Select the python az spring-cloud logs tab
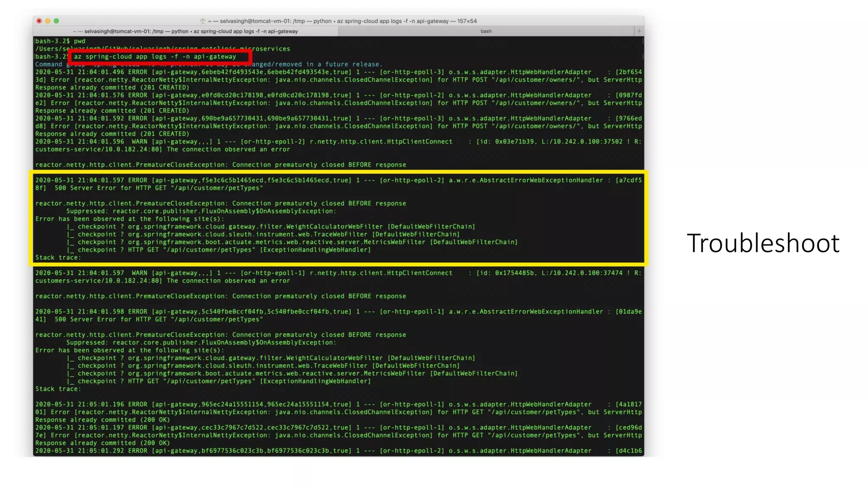868x488 pixels. pos(185,31)
